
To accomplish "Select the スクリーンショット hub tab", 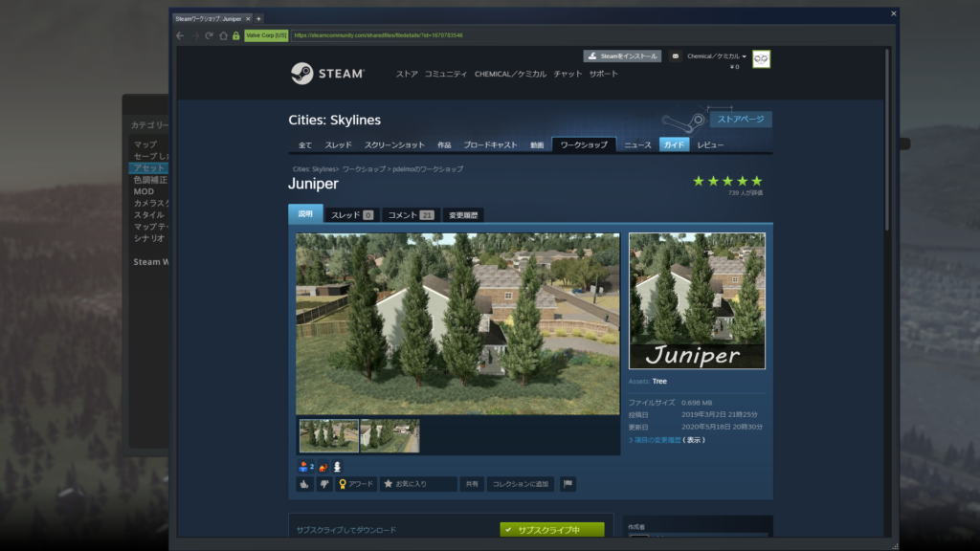I will (394, 145).
